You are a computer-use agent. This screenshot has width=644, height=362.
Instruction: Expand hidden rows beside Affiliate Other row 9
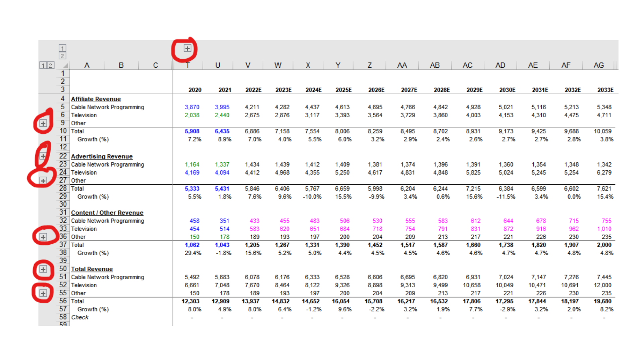(43, 123)
